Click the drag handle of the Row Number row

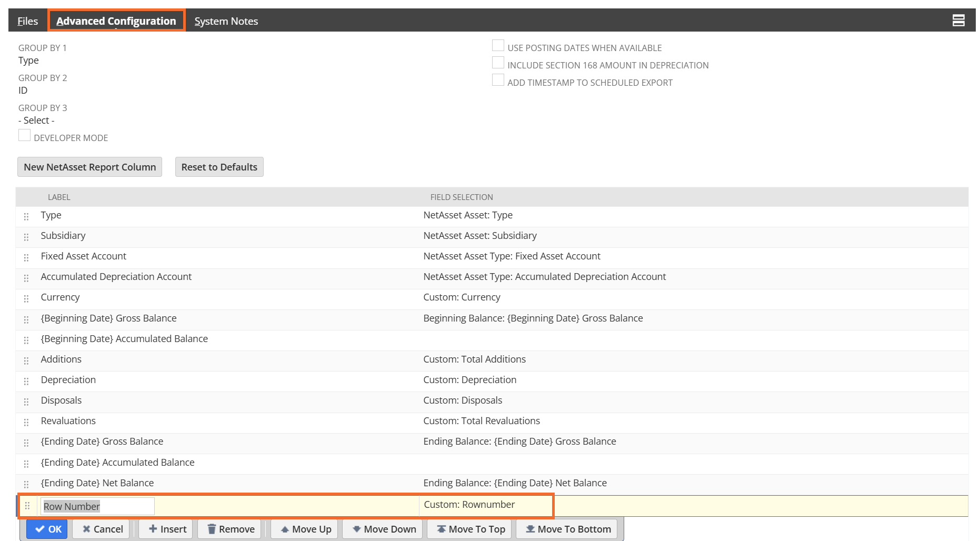click(x=27, y=506)
